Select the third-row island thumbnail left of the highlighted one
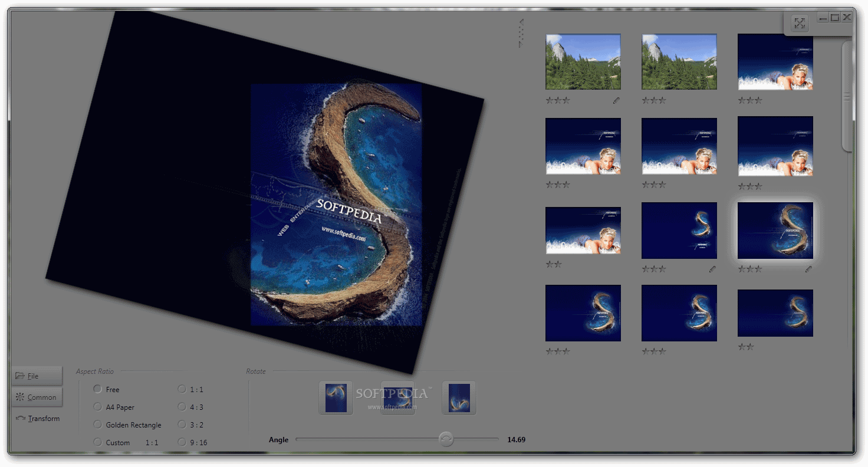 point(679,231)
